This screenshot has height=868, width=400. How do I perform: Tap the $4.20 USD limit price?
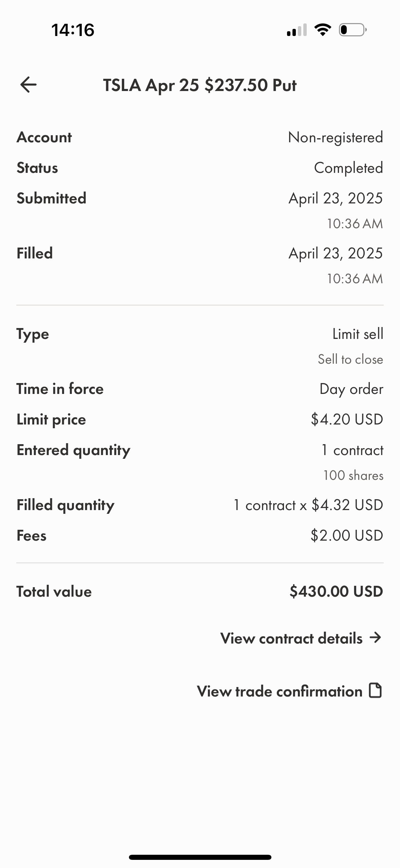(x=347, y=419)
